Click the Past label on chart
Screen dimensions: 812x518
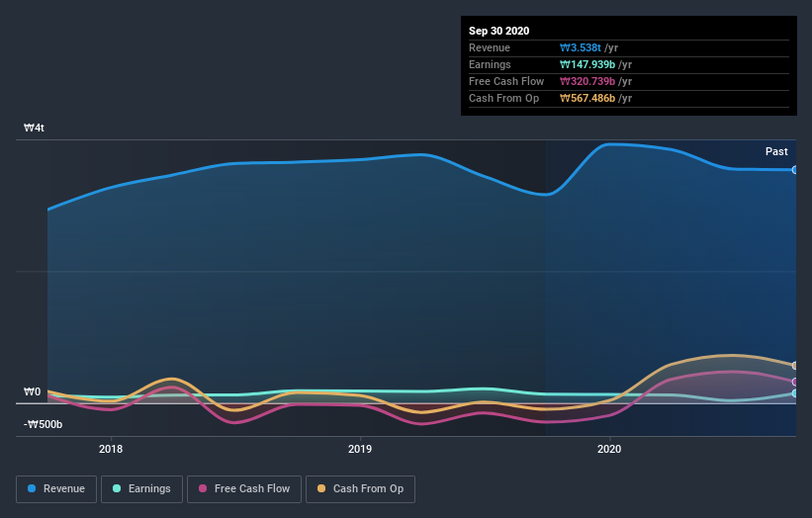776,151
